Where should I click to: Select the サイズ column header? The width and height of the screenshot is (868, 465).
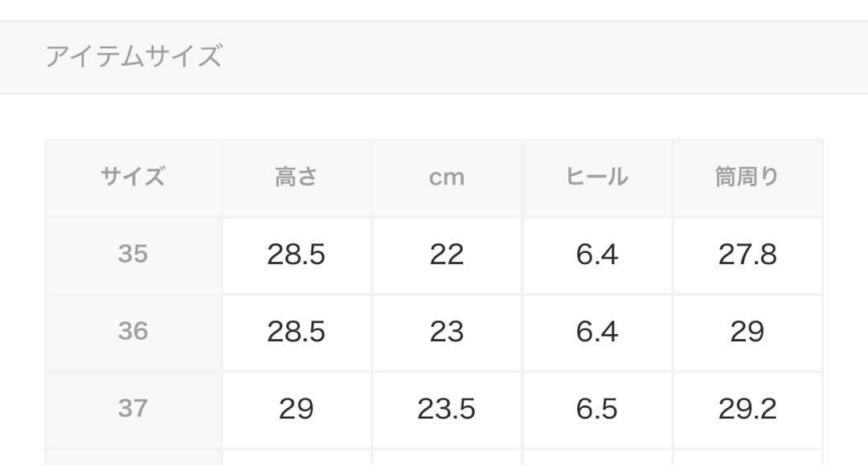[133, 178]
